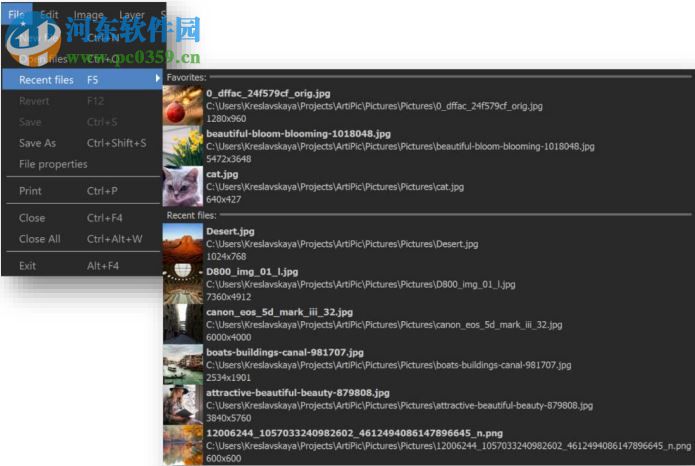Open the File menu
The width and height of the screenshot is (695, 466).
point(16,14)
